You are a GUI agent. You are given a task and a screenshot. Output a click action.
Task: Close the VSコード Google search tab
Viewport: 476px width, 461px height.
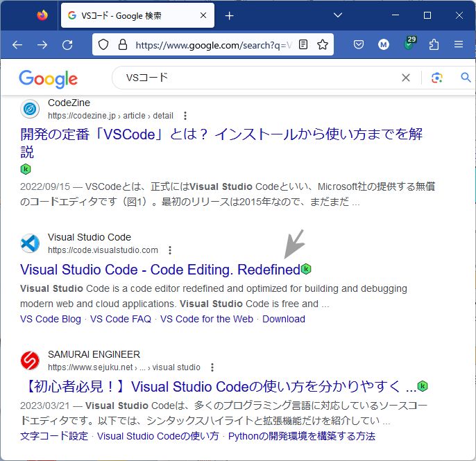coord(203,15)
